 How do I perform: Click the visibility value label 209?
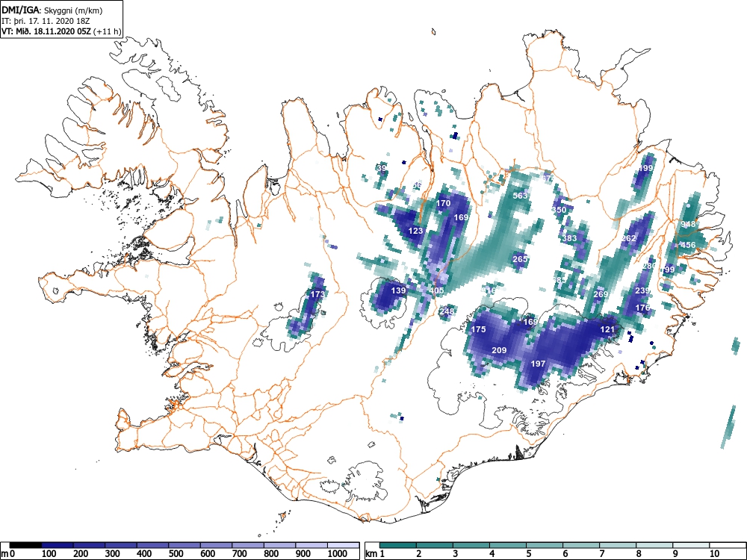[499, 350]
